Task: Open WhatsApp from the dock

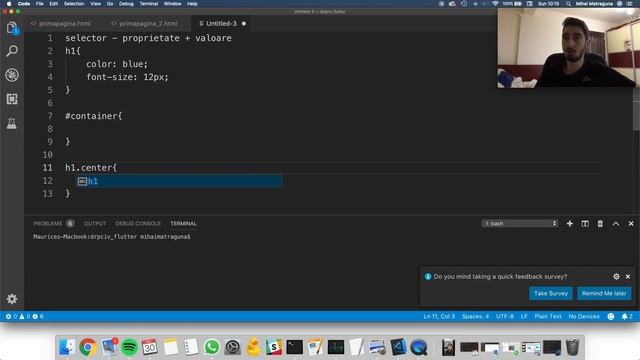Action: [x=211, y=347]
